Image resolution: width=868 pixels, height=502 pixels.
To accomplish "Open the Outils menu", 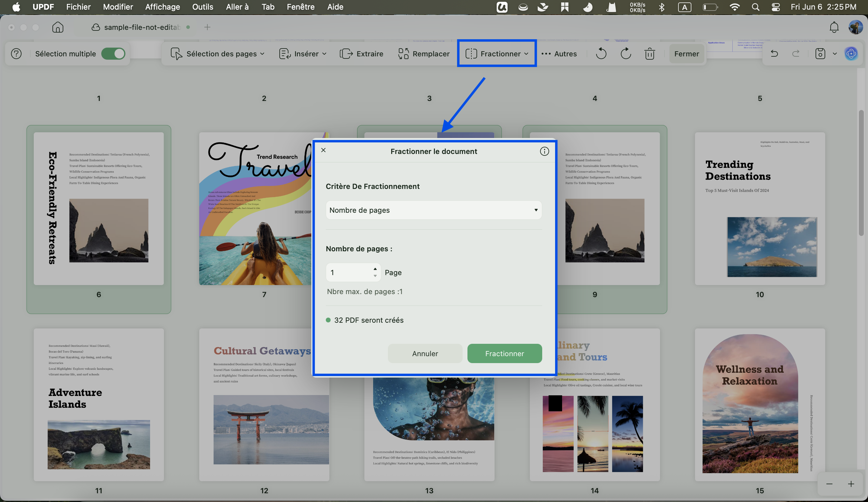I will pos(203,7).
